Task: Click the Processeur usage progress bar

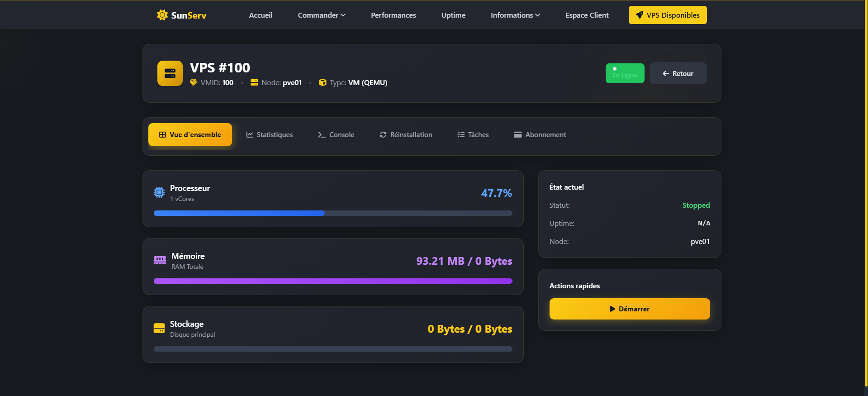Action: click(333, 213)
